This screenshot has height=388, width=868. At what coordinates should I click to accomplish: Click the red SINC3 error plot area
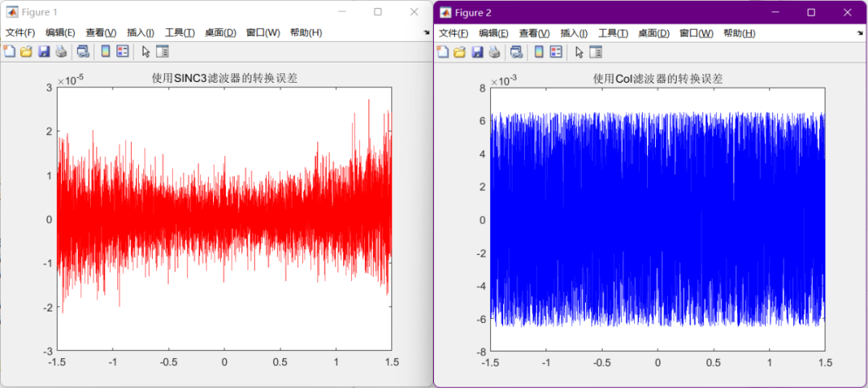click(x=224, y=219)
